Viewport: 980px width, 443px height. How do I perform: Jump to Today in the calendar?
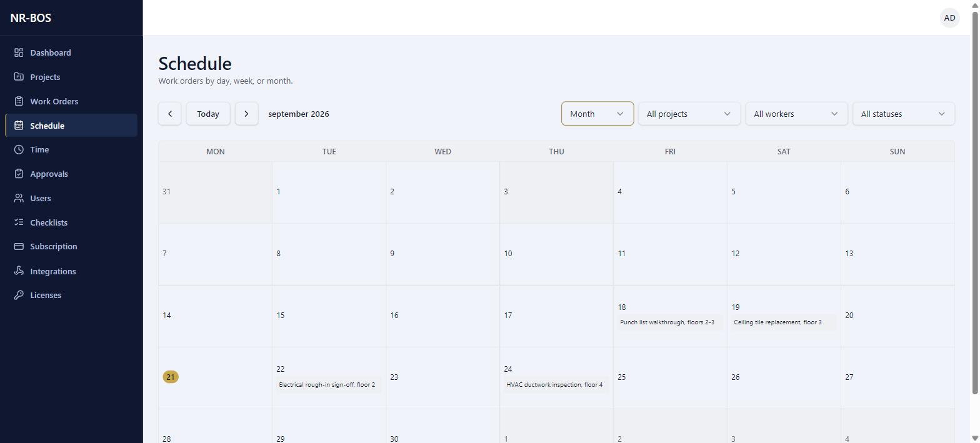point(208,114)
